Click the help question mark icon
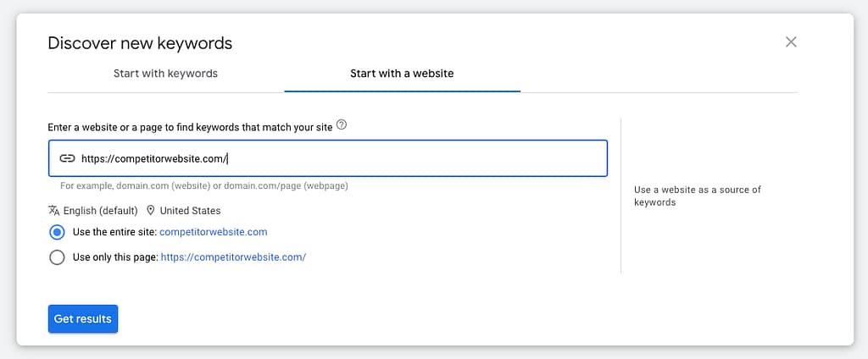 [x=342, y=125]
